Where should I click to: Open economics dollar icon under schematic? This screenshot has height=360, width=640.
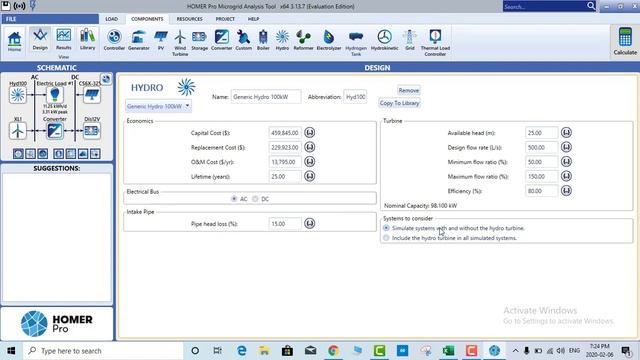click(58, 154)
